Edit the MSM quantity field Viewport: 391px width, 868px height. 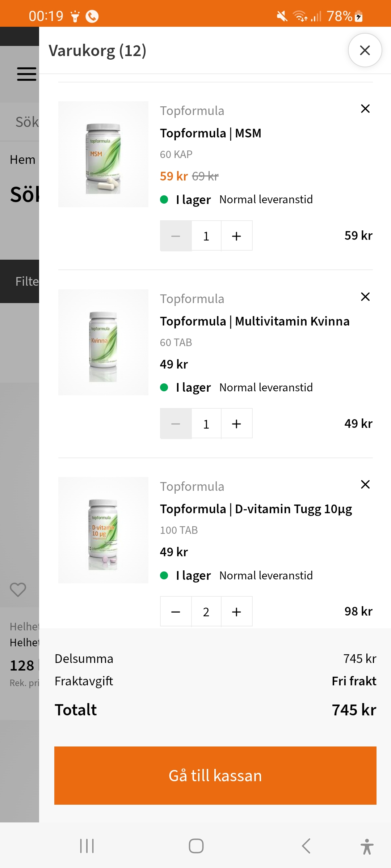pos(206,236)
